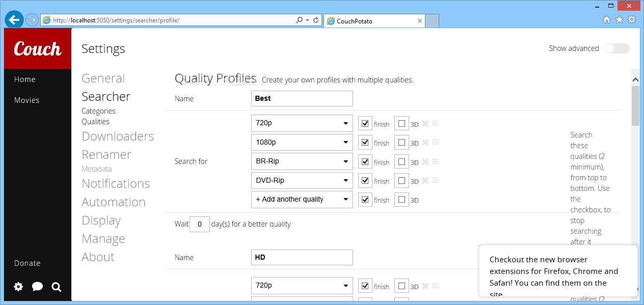Expand the address bar dropdown arrow
This screenshot has height=305, width=644.
[x=307, y=20]
